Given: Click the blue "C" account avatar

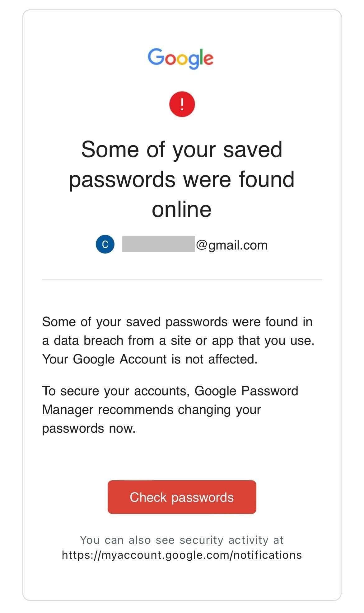Looking at the screenshot, I should tap(105, 245).
